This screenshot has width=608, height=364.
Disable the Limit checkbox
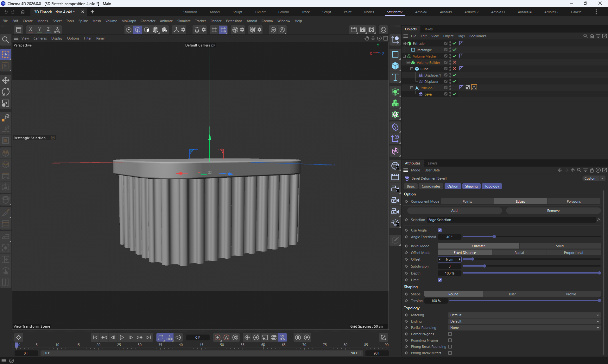(x=440, y=280)
